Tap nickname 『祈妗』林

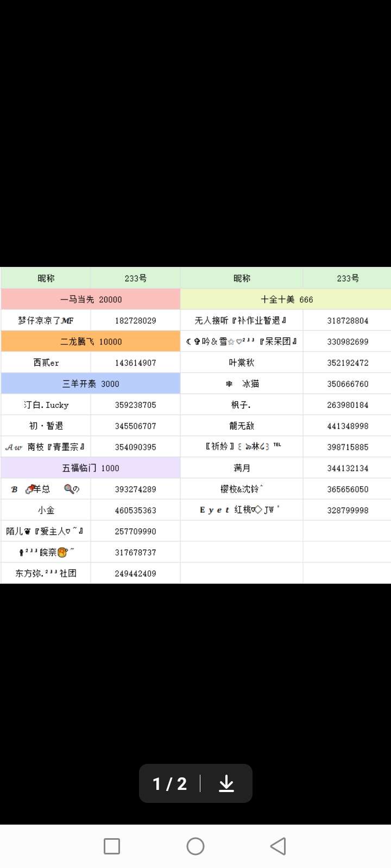coord(243,446)
